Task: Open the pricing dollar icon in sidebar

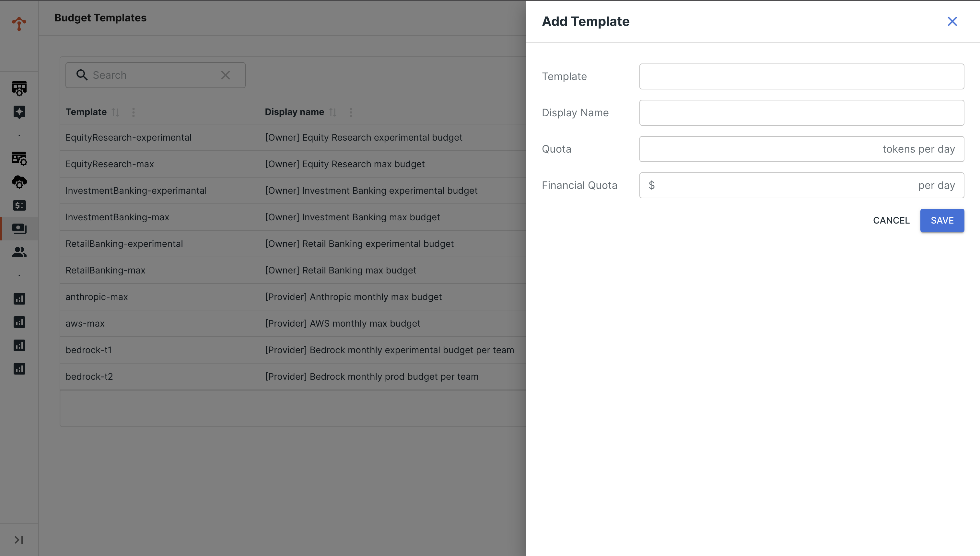Action: coord(19,205)
